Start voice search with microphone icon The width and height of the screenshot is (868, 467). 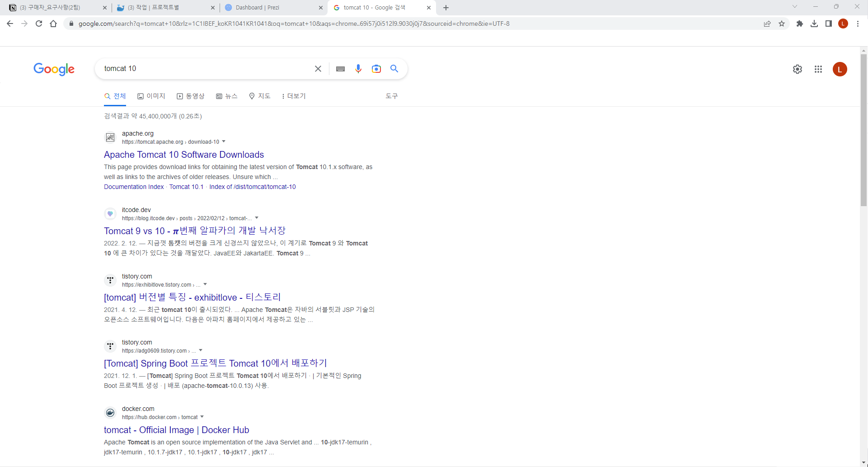coord(358,69)
